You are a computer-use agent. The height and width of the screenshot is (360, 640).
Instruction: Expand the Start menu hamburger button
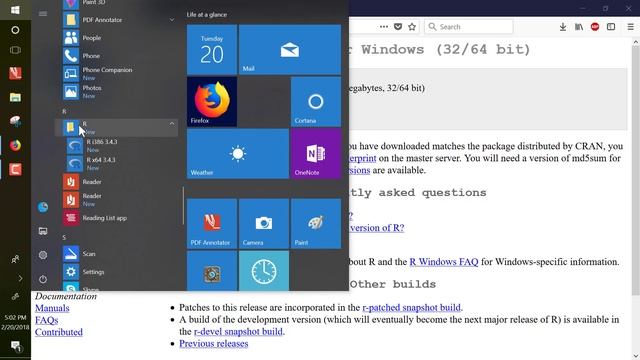click(x=43, y=13)
